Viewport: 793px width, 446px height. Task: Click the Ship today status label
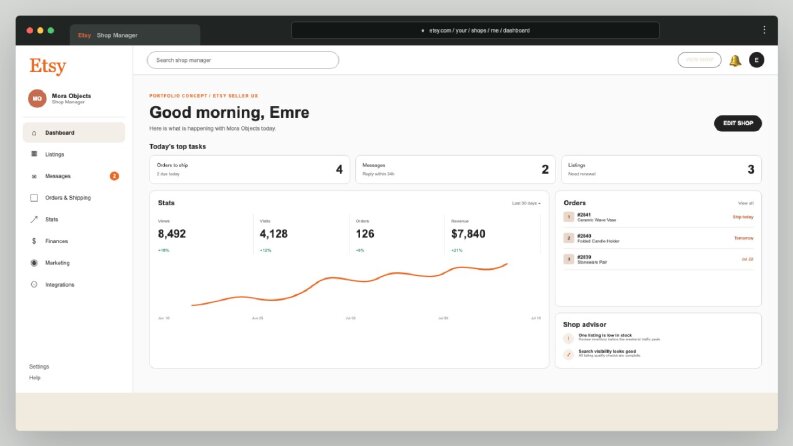coord(743,217)
